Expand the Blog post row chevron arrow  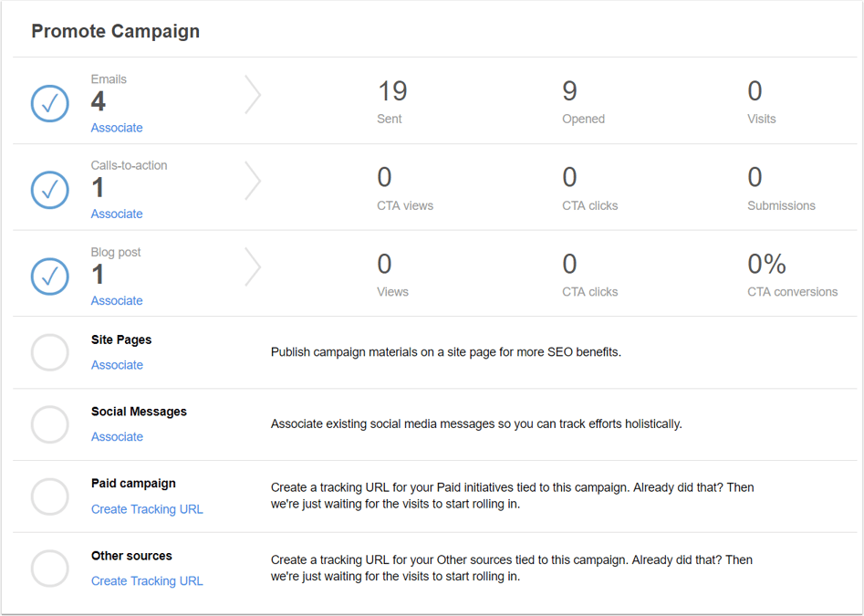click(253, 267)
